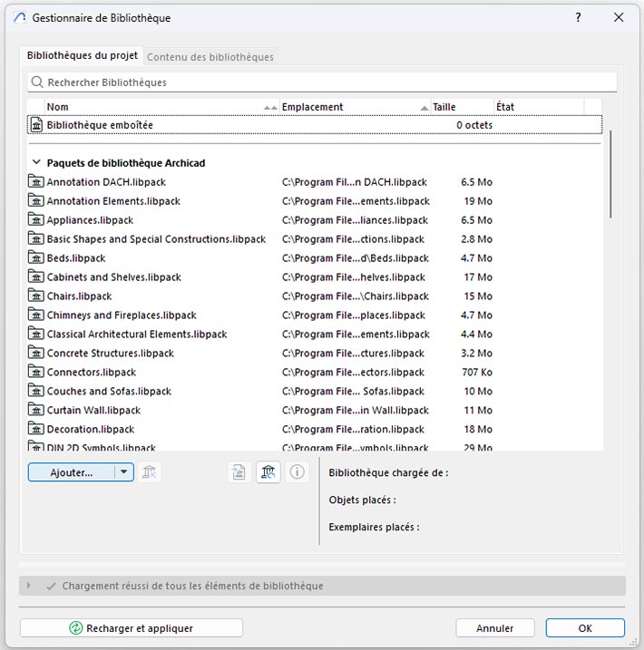Click Chargement réussi status message
This screenshot has width=644, height=650.
tap(193, 587)
